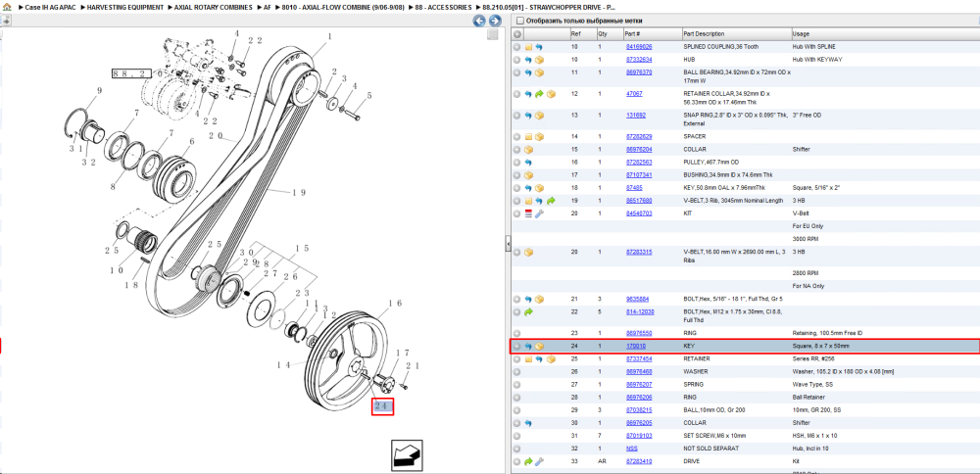Collapse the parts list panel splitter handle
Screen dimensions: 980x474
tap(508, 244)
